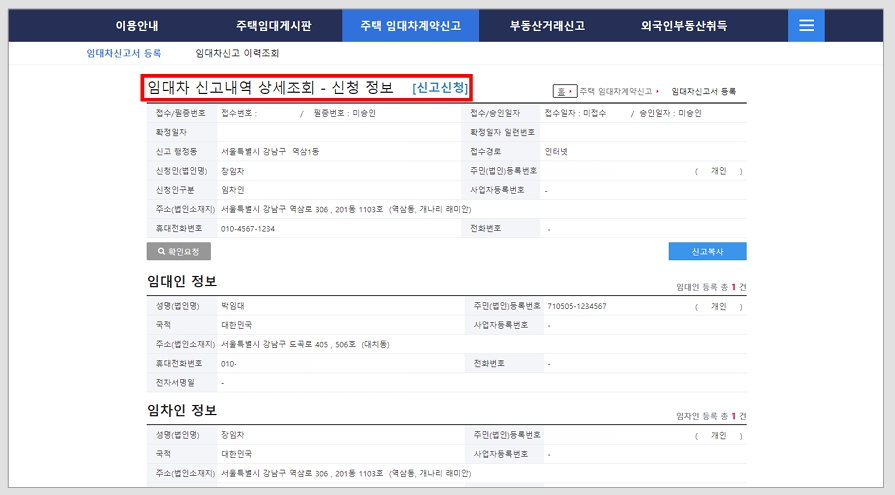Click the 승인일자 : 미승인 text
Screen dimensions: 895x495
tap(670, 113)
